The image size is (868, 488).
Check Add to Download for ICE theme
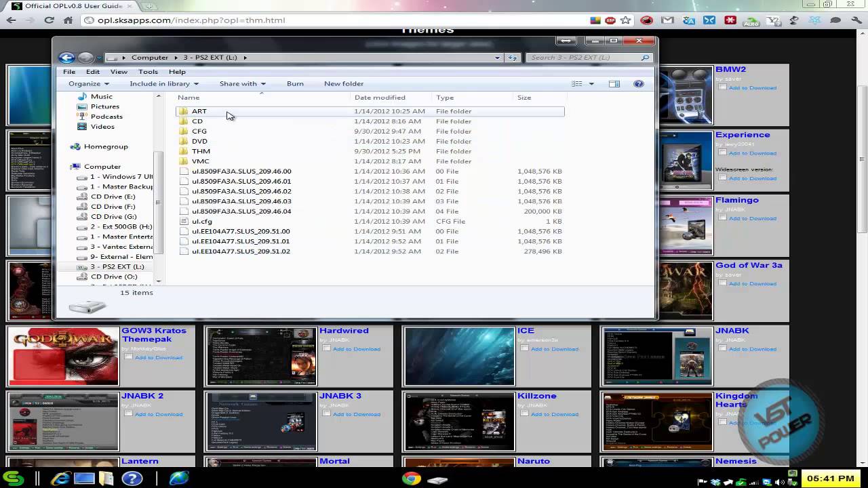click(x=524, y=348)
